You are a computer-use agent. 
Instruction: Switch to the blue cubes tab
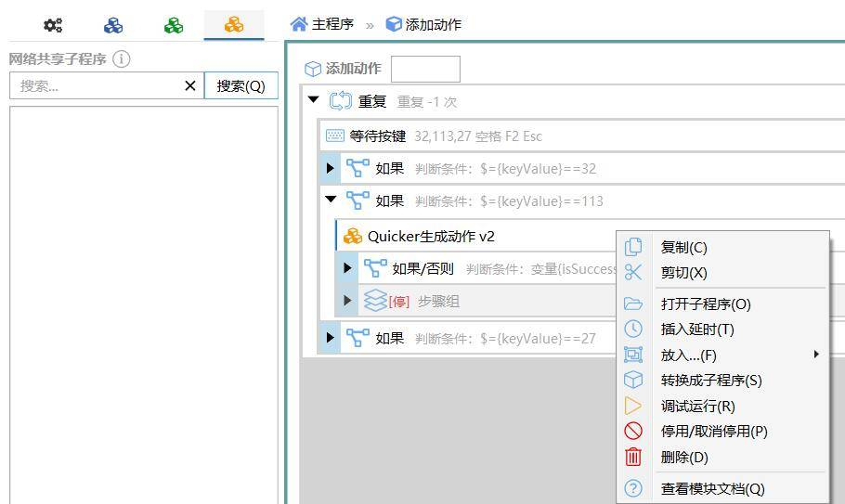coord(113,25)
